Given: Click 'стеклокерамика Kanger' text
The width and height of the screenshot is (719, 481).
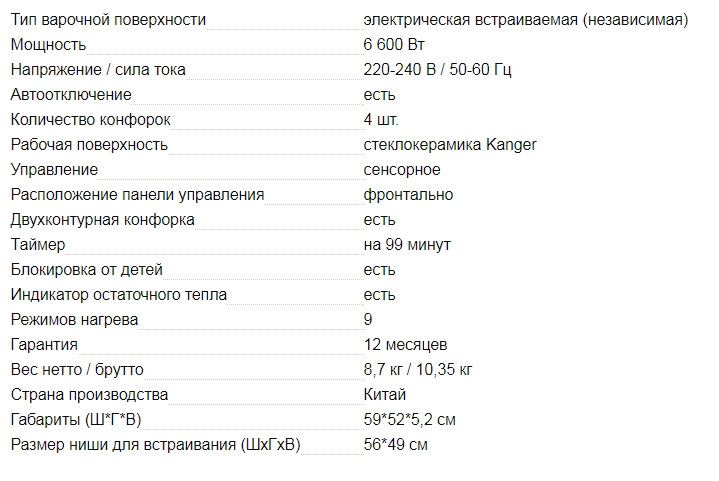Looking at the screenshot, I should [451, 144].
